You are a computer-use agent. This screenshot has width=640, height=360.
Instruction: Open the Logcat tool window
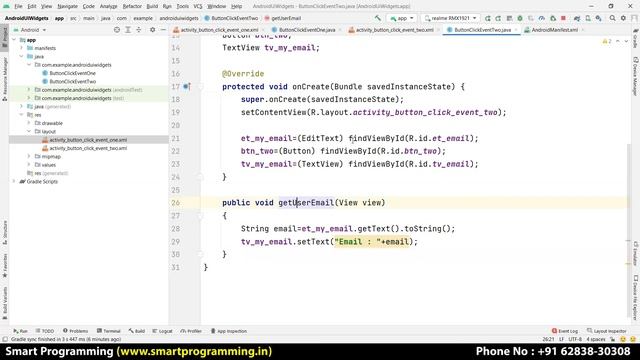click(x=162, y=331)
